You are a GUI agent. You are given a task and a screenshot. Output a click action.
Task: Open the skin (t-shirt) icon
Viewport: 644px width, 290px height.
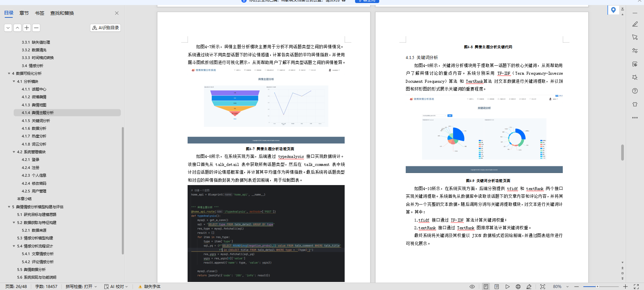pyautogui.click(x=635, y=104)
